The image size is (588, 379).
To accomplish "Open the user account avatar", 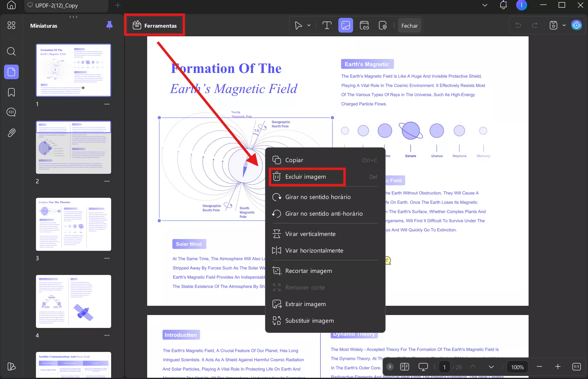I will (522, 5).
